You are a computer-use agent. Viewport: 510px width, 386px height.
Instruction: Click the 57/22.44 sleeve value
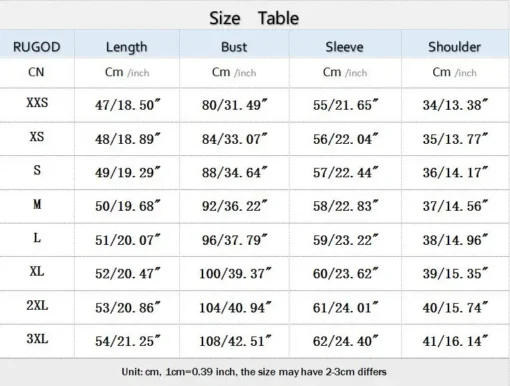pyautogui.click(x=346, y=172)
